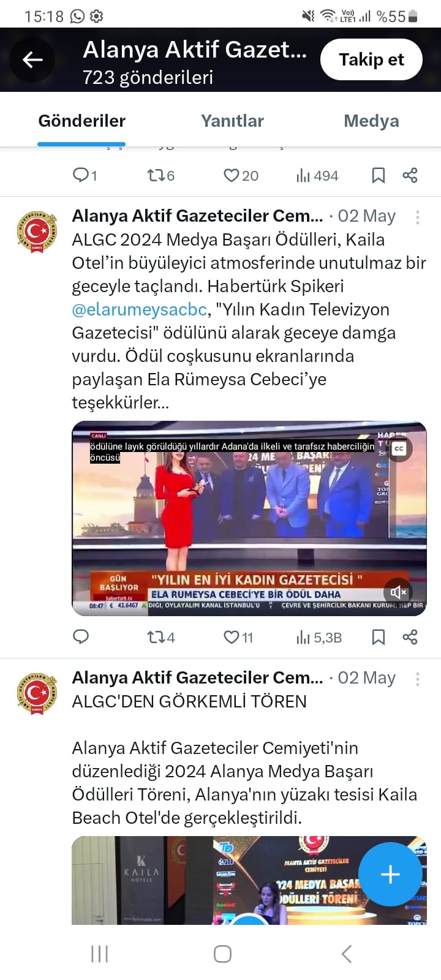Viewport: 441px width, 980px height.
Task: Reply to the ALGC 2024 Medya Başarı post
Action: 81,637
